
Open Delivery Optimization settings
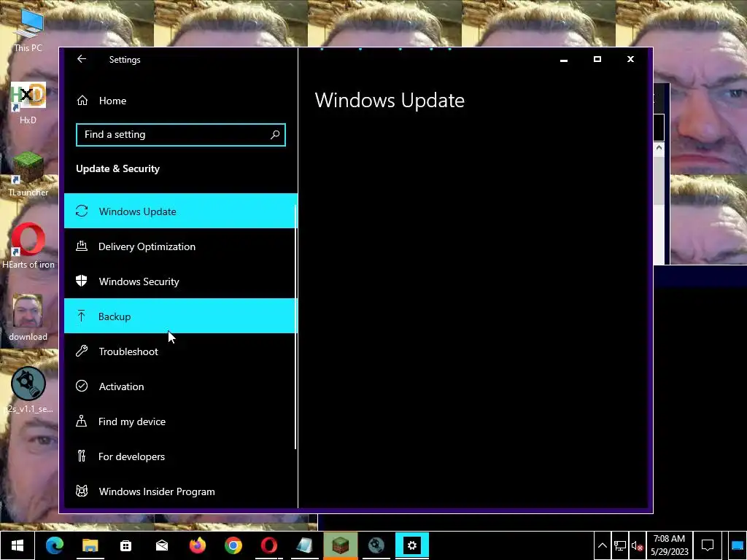(x=181, y=246)
